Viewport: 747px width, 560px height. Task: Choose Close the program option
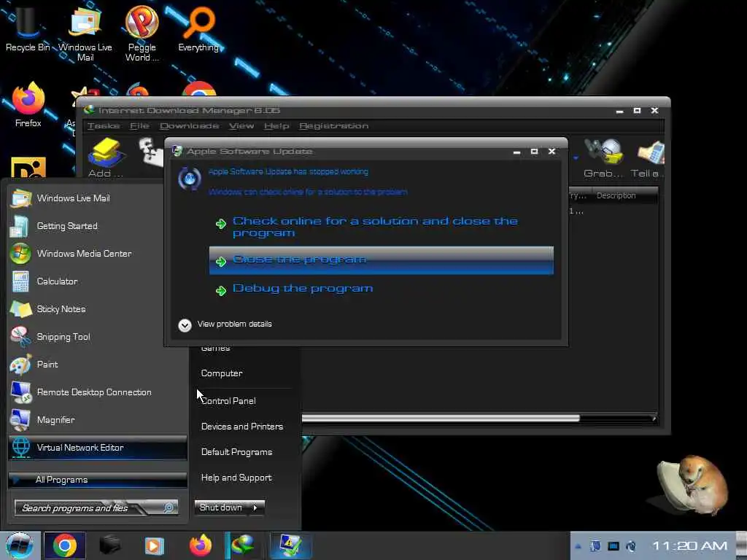381,260
